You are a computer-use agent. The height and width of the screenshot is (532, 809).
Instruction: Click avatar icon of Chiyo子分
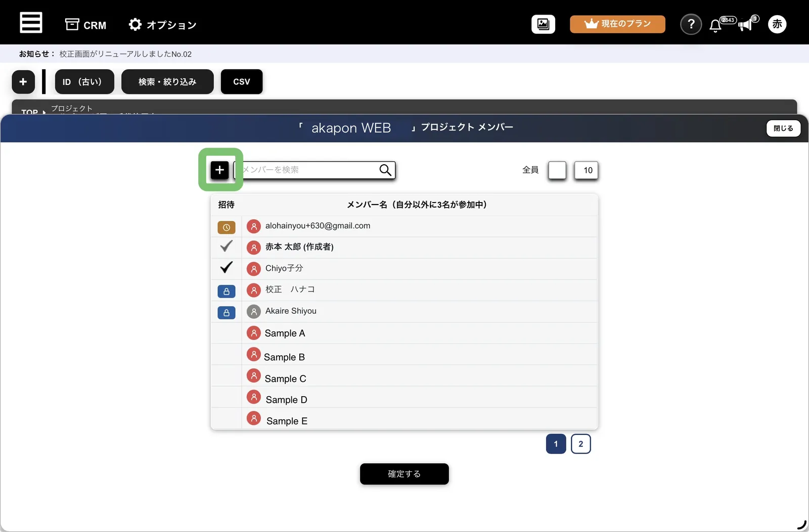(x=254, y=269)
